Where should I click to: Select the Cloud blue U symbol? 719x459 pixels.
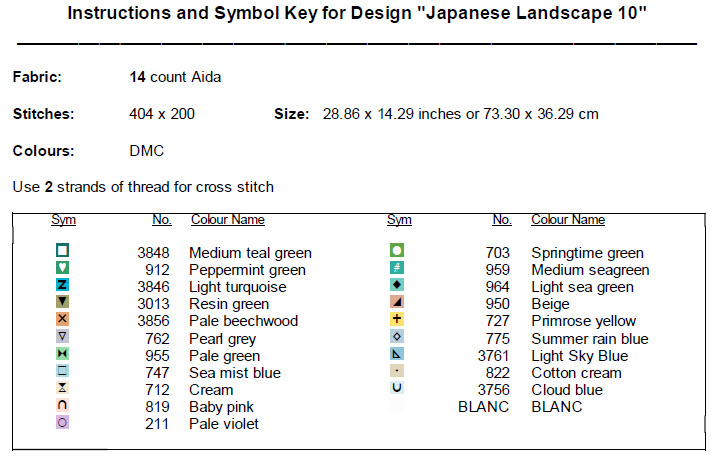coord(397,389)
